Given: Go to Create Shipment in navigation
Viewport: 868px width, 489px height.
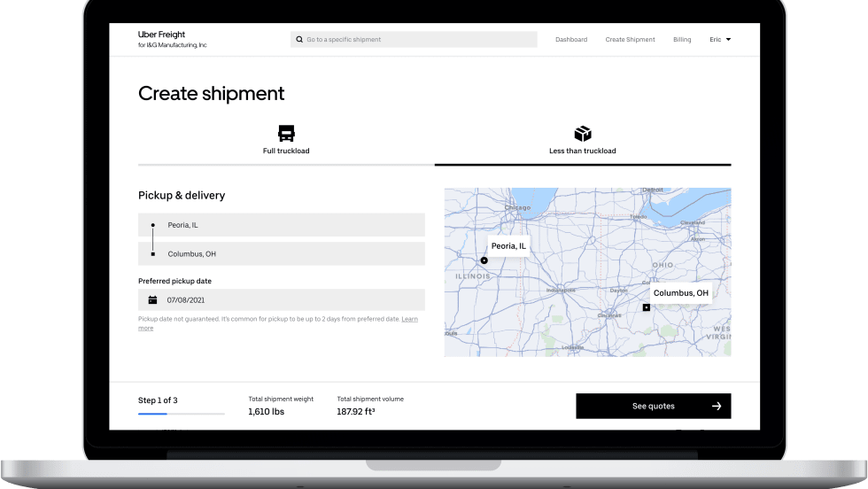Looking at the screenshot, I should [x=630, y=40].
